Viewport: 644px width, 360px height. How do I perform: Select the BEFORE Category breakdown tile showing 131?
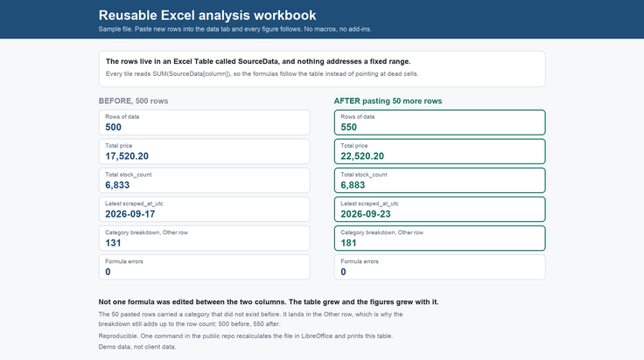204,239
